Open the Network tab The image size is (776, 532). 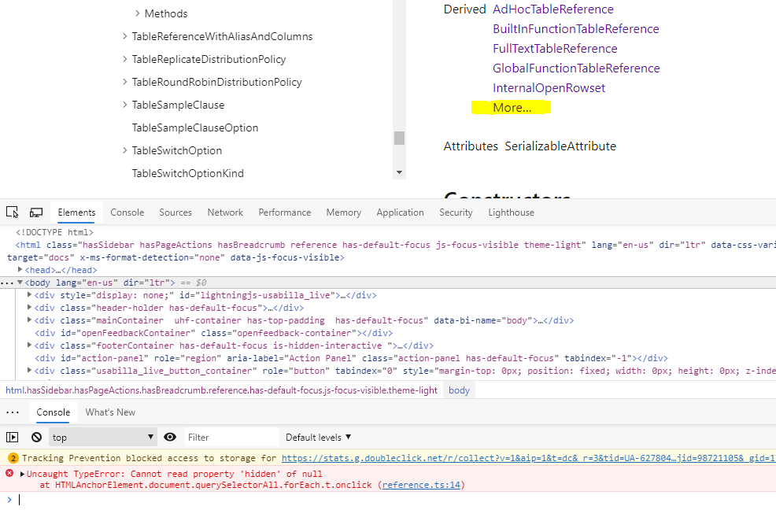[x=225, y=212]
